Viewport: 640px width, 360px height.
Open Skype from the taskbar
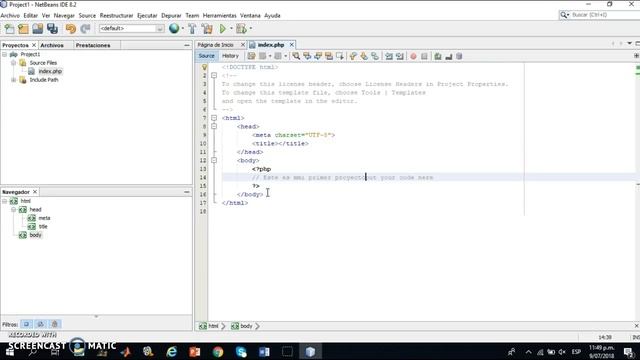tap(241, 352)
